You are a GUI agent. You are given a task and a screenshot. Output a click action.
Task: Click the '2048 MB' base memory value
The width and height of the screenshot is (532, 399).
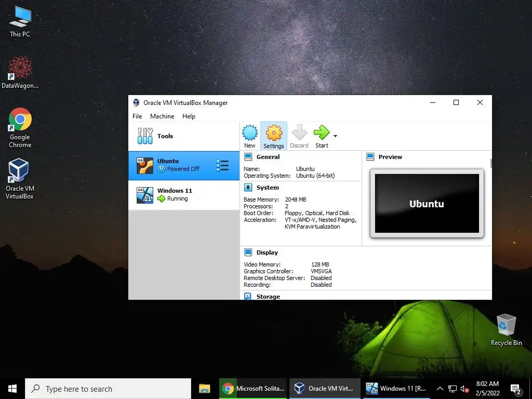click(x=296, y=199)
